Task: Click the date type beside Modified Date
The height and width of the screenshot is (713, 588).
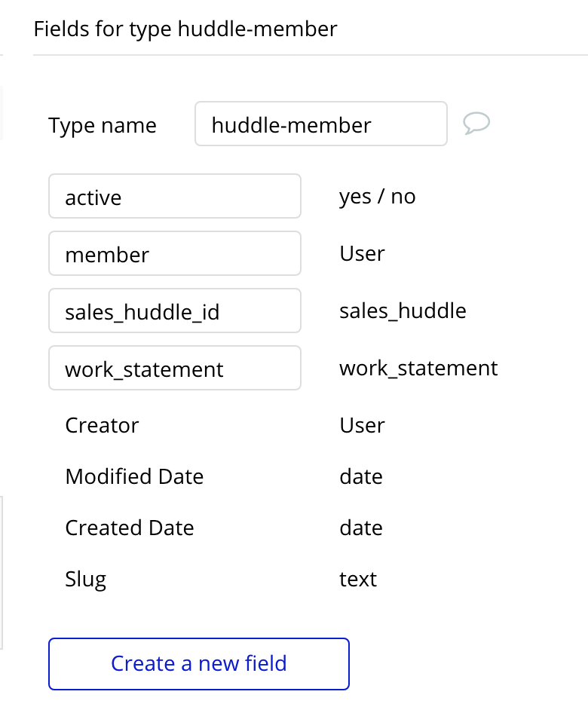Action: 361,477
